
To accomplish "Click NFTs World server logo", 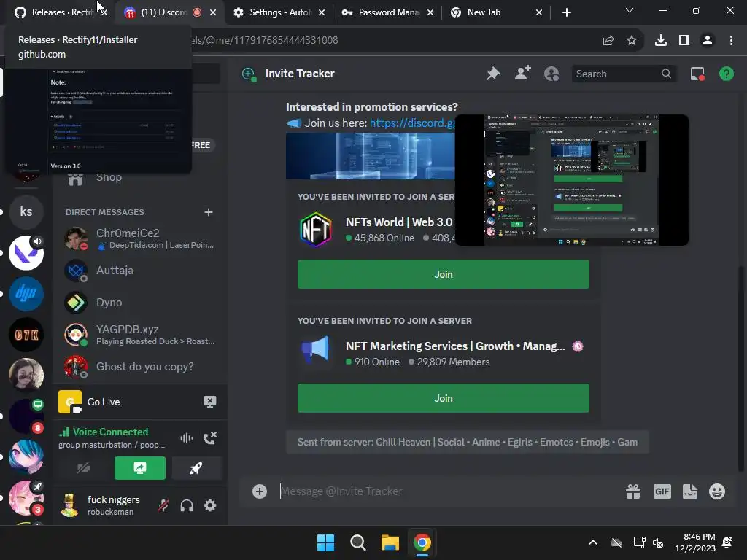I will pos(315,230).
